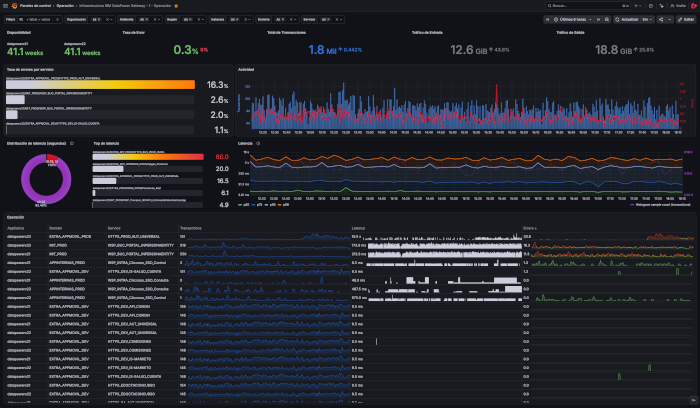The width and height of the screenshot is (700, 408).
Task: Open Paneles de control breadcrumb
Action: coord(35,6)
